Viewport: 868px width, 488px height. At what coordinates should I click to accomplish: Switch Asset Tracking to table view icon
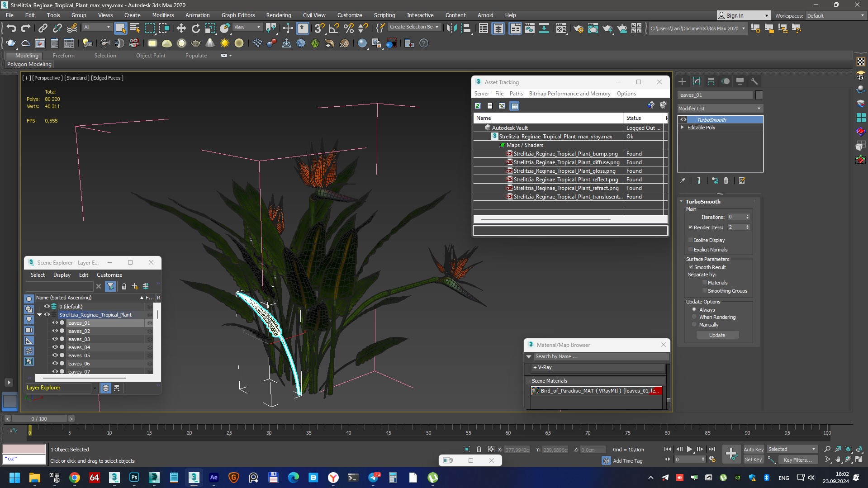pos(514,106)
